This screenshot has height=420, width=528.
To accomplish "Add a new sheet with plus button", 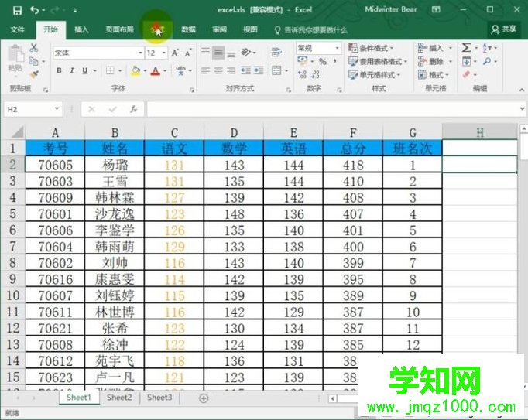I will pos(204,398).
